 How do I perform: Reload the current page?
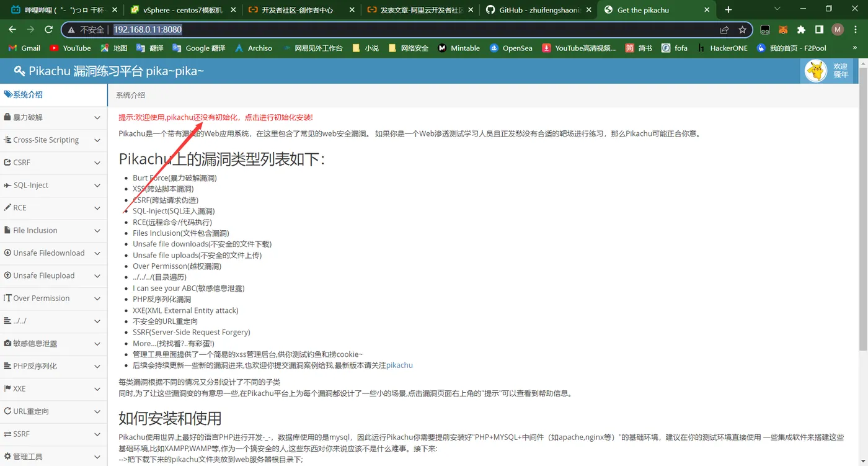click(48, 29)
